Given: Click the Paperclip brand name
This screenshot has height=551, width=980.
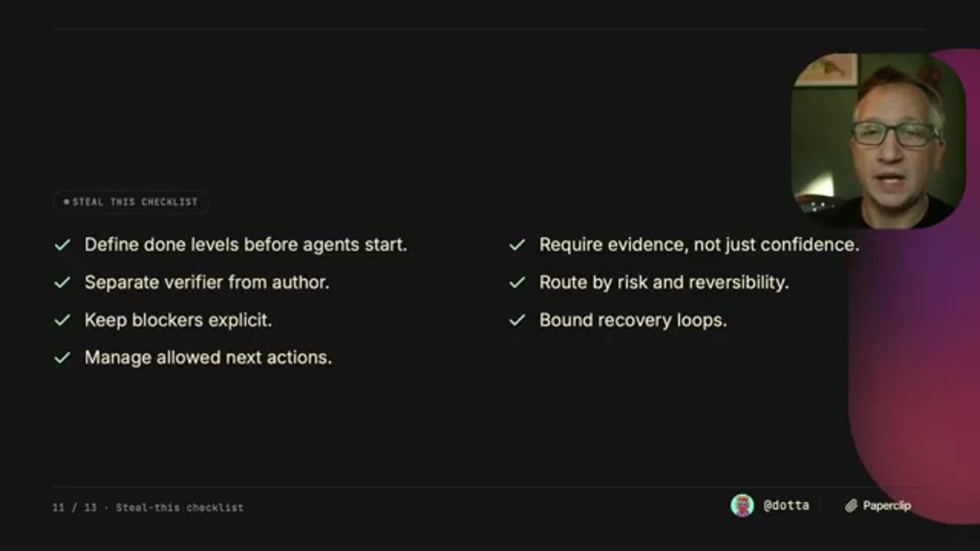Looking at the screenshot, I should pyautogui.click(x=887, y=506).
